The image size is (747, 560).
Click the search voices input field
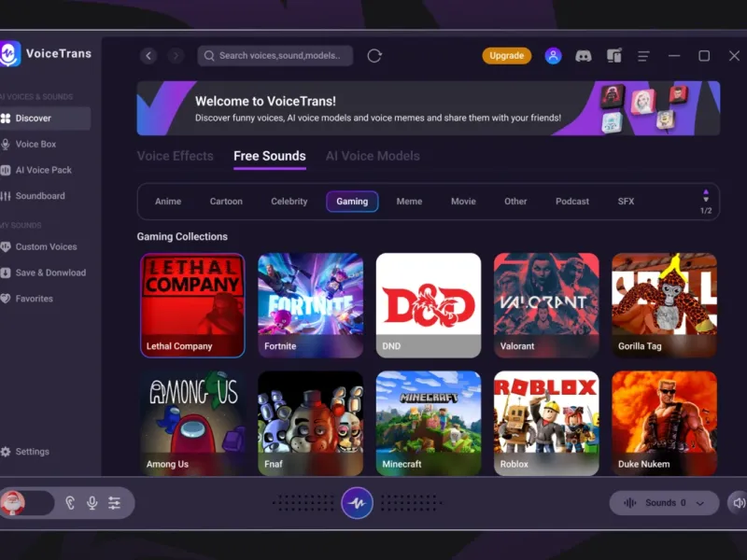(x=275, y=56)
